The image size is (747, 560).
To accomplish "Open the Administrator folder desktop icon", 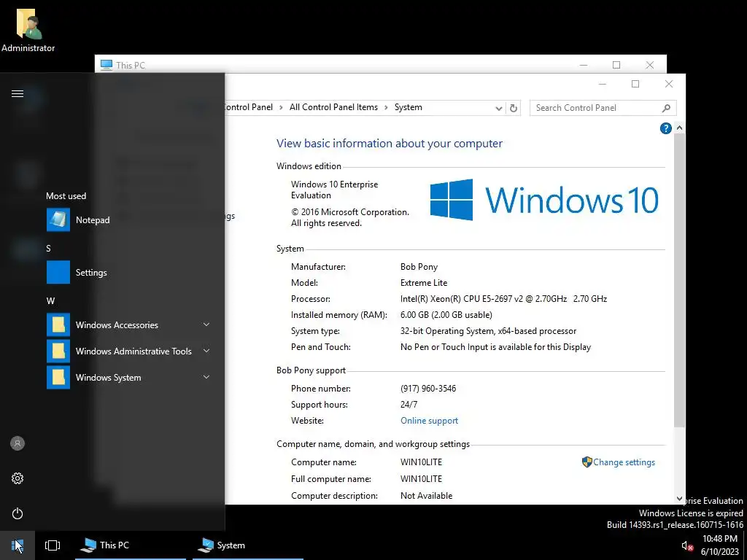I will click(28, 29).
